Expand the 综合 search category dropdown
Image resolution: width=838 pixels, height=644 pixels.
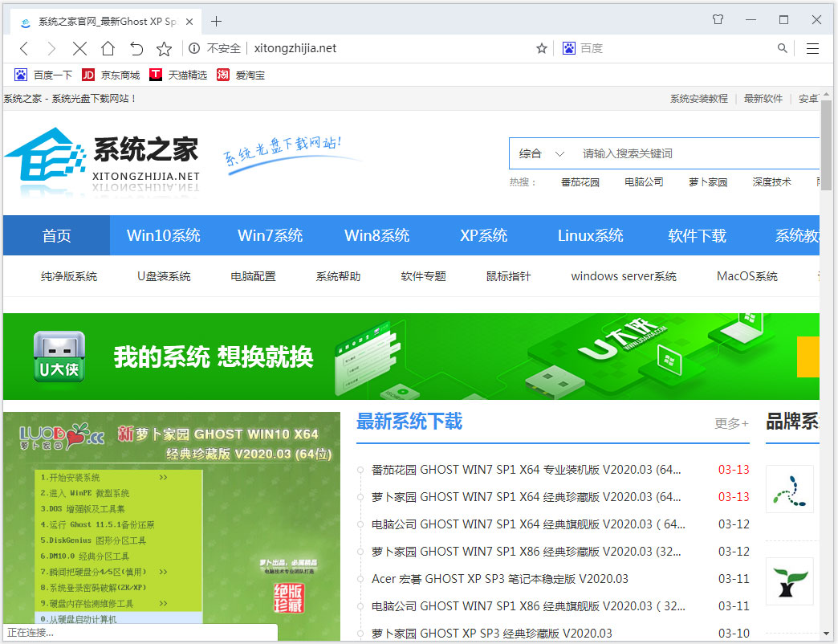click(x=542, y=153)
